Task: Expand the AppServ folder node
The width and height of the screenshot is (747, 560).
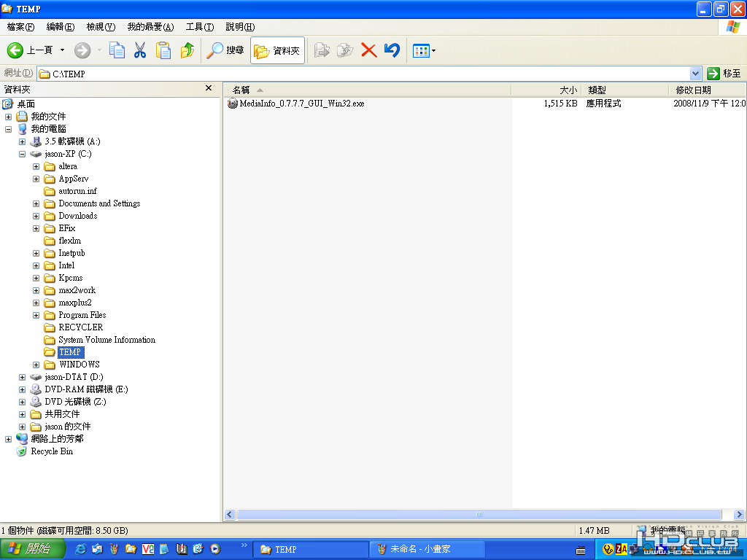Action: pyautogui.click(x=36, y=179)
